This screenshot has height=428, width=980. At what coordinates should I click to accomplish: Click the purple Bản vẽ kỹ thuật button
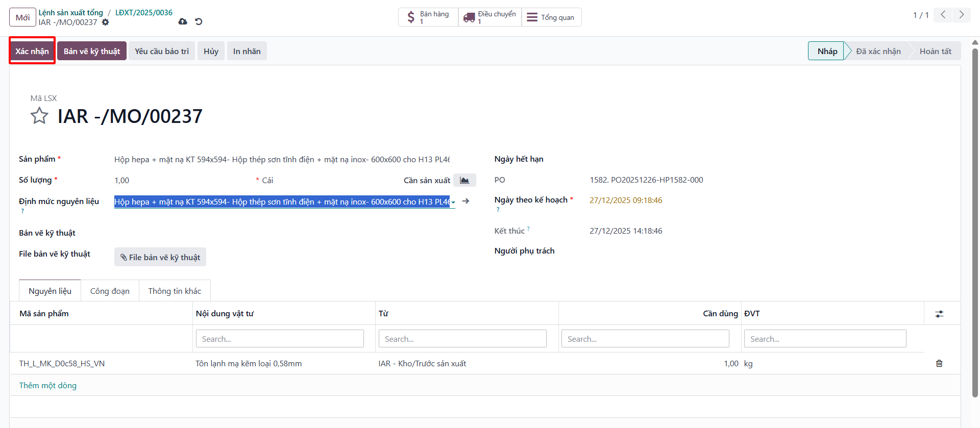(92, 51)
